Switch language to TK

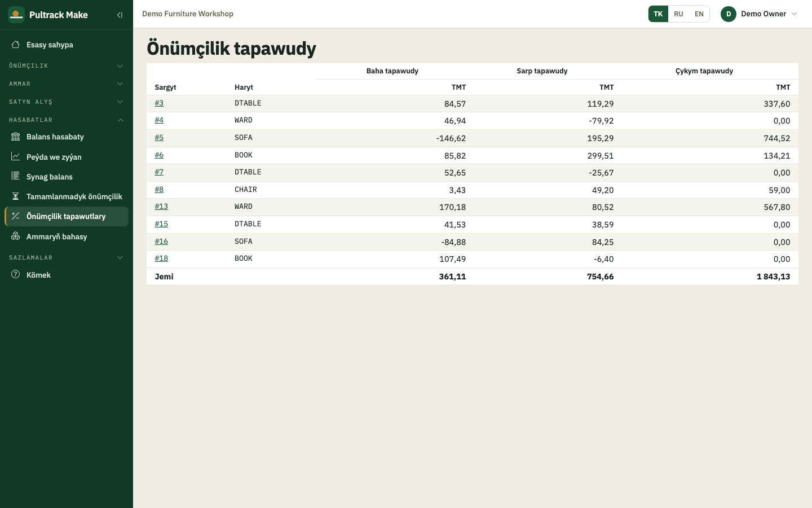click(x=658, y=14)
